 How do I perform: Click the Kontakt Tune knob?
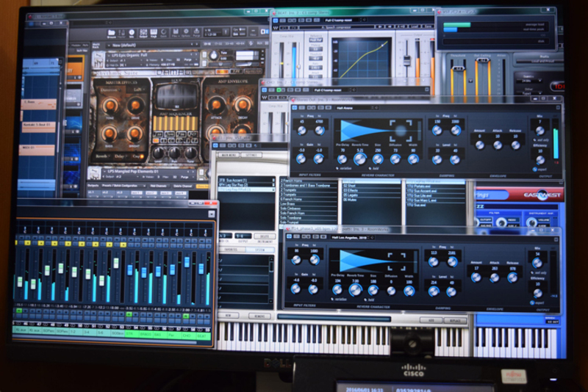pyautogui.click(x=214, y=57)
